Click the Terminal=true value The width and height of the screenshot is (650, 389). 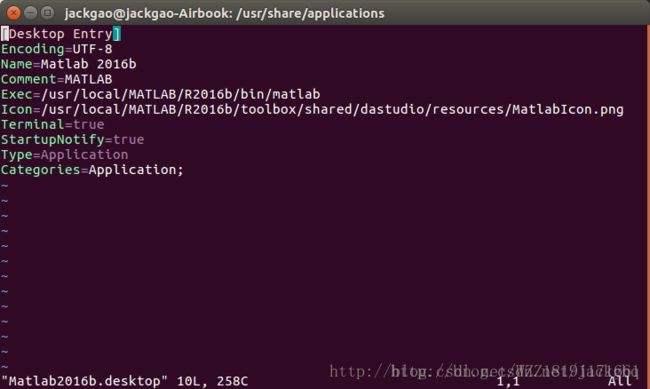88,124
